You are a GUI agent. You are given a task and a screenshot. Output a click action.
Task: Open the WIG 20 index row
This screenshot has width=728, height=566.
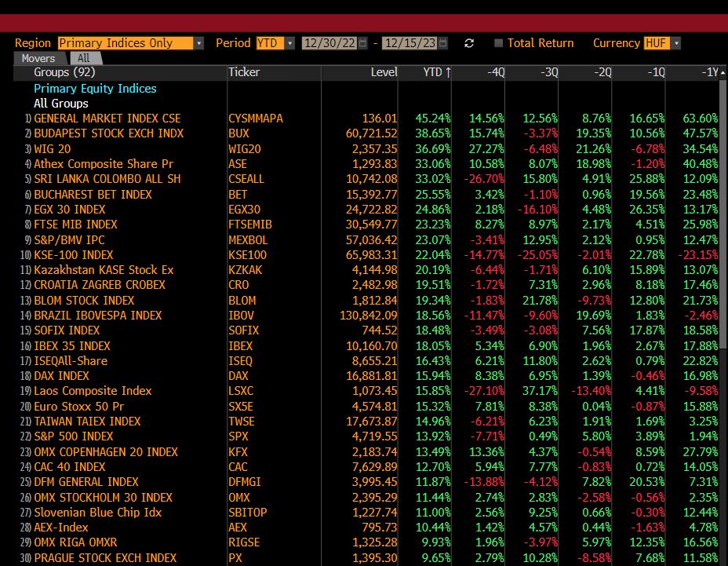[x=367, y=149]
